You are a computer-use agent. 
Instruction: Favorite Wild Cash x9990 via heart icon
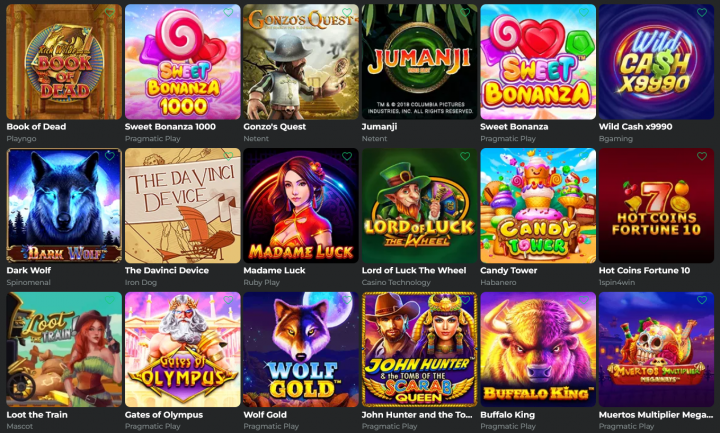(702, 13)
